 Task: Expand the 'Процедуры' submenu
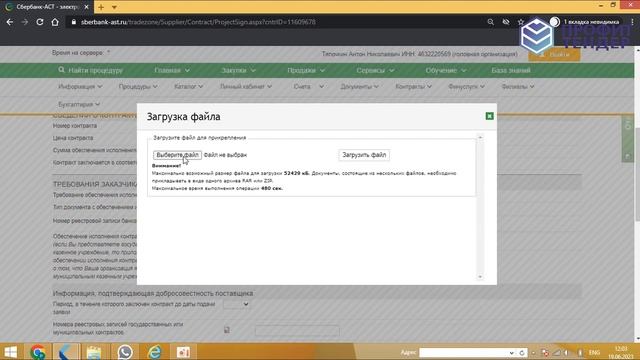click(138, 87)
